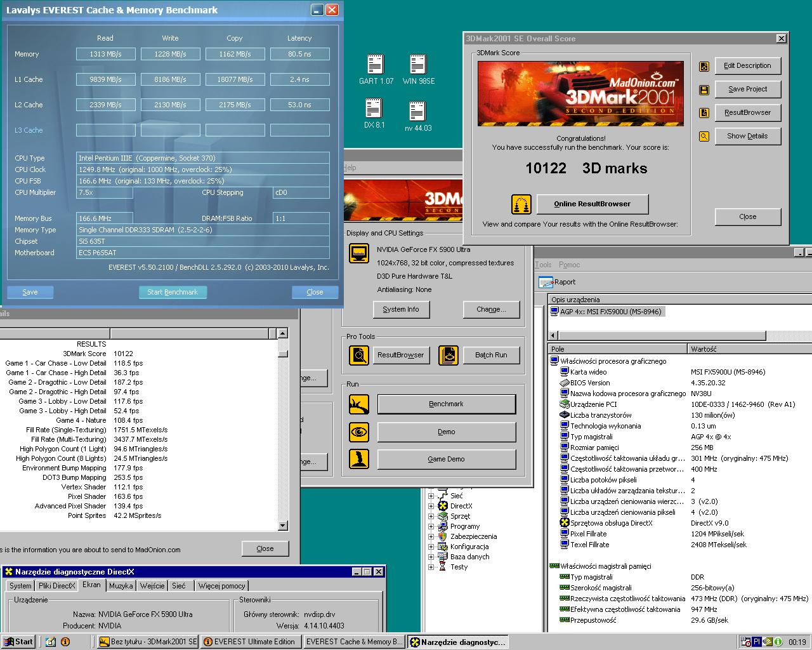
Task: Click Change... button in Display settings
Action: (x=492, y=309)
